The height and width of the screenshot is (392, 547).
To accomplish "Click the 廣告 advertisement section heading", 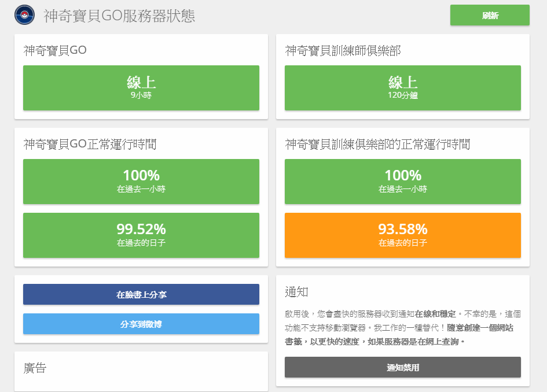I will [x=35, y=368].
